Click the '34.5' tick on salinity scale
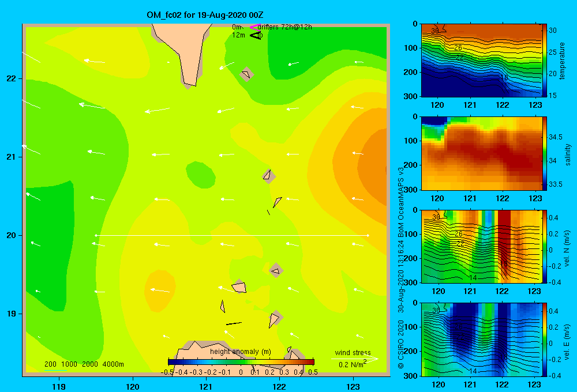 (556, 137)
